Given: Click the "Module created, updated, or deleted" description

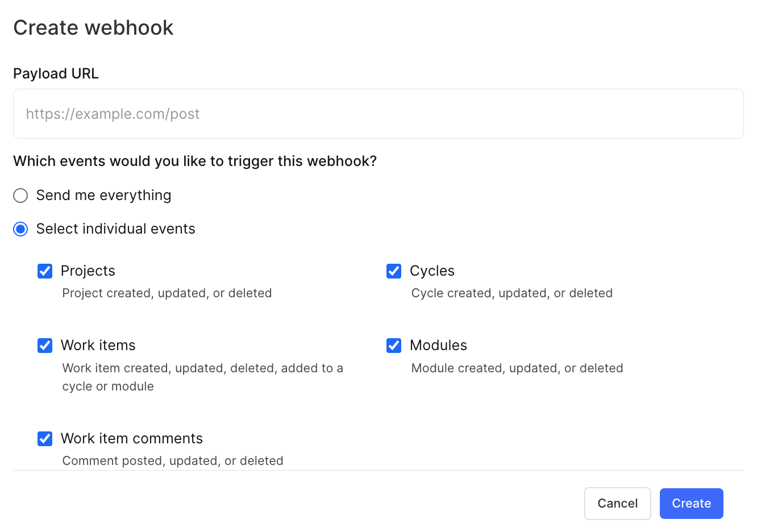Looking at the screenshot, I should pyautogui.click(x=517, y=368).
